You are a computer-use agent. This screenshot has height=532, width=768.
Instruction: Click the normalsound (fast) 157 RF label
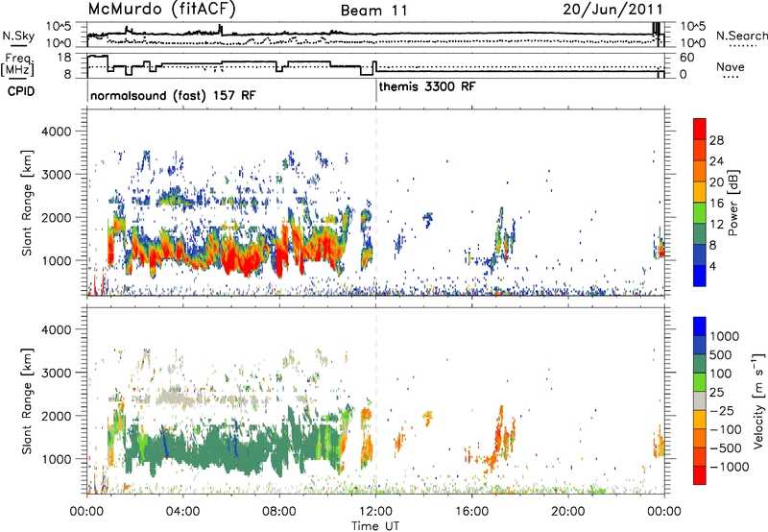[x=173, y=95]
